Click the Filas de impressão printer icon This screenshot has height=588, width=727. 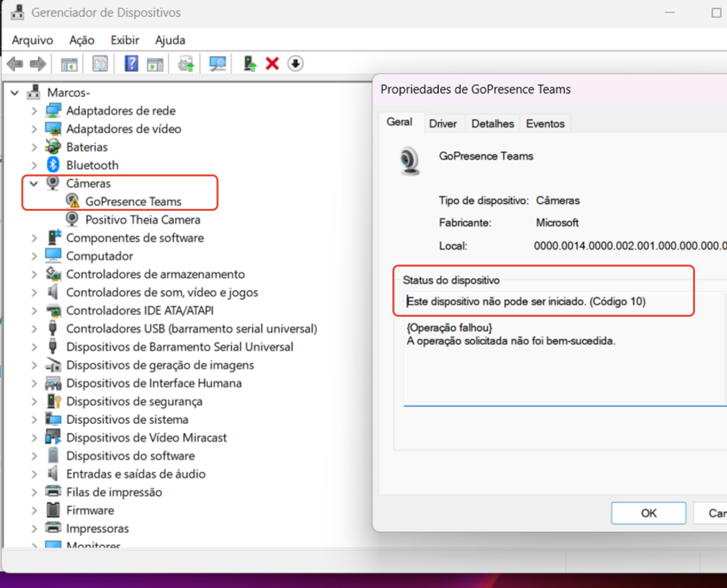(53, 491)
